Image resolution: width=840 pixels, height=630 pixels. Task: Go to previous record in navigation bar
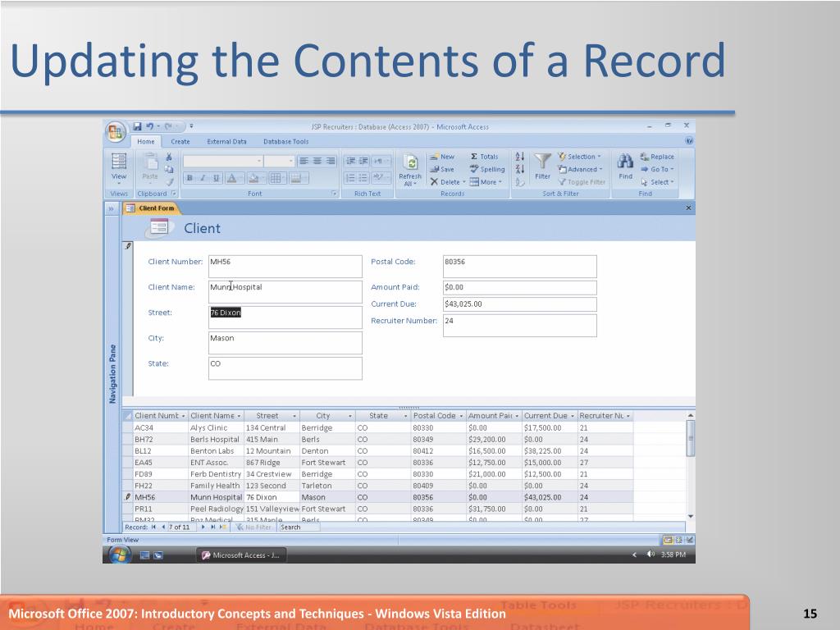(x=163, y=527)
